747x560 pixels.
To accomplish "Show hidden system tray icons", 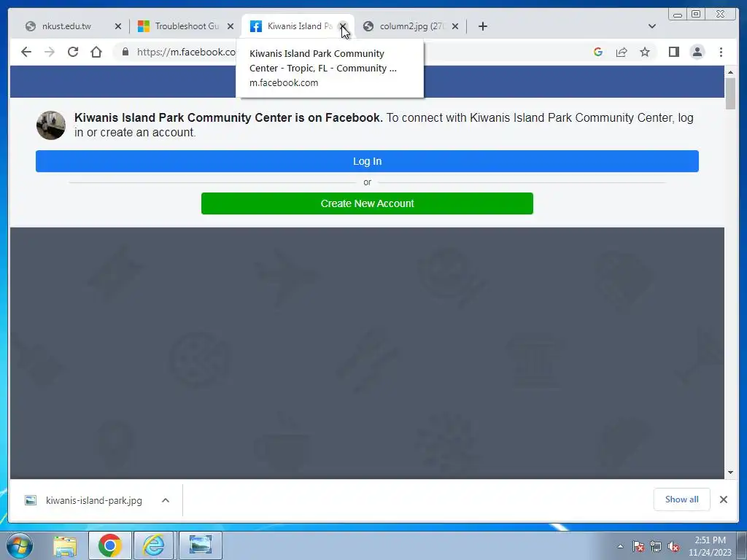I will click(x=620, y=547).
